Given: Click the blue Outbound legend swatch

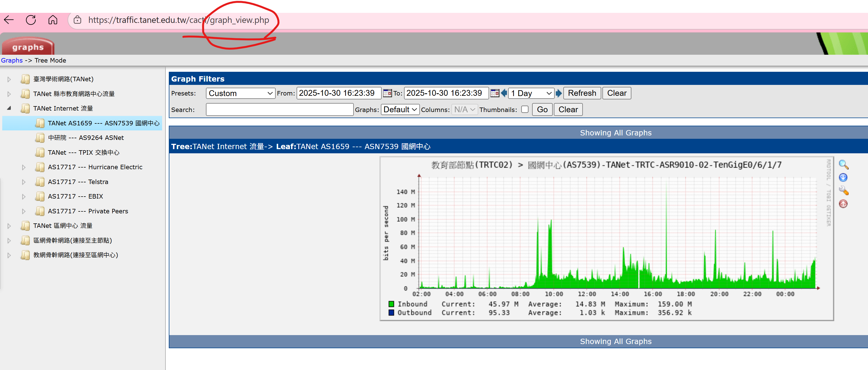Looking at the screenshot, I should click(391, 313).
